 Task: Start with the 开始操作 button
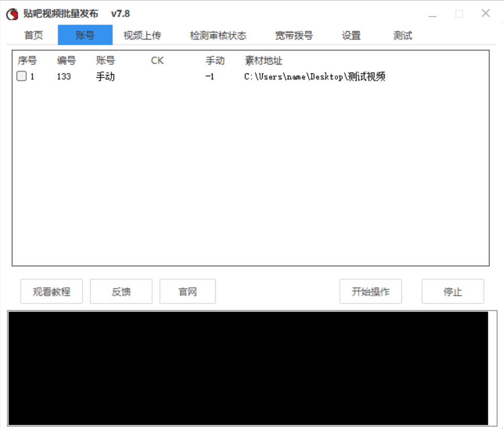[x=371, y=291]
